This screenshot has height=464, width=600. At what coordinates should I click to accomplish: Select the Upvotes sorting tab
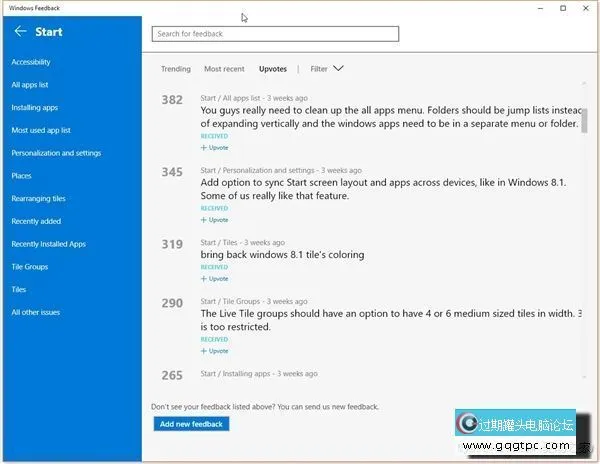(x=272, y=69)
